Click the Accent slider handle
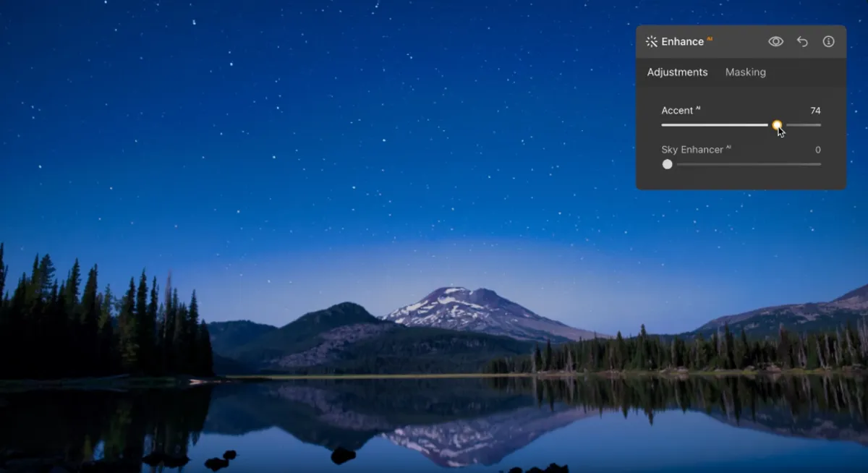This screenshot has width=868, height=473. click(x=778, y=125)
